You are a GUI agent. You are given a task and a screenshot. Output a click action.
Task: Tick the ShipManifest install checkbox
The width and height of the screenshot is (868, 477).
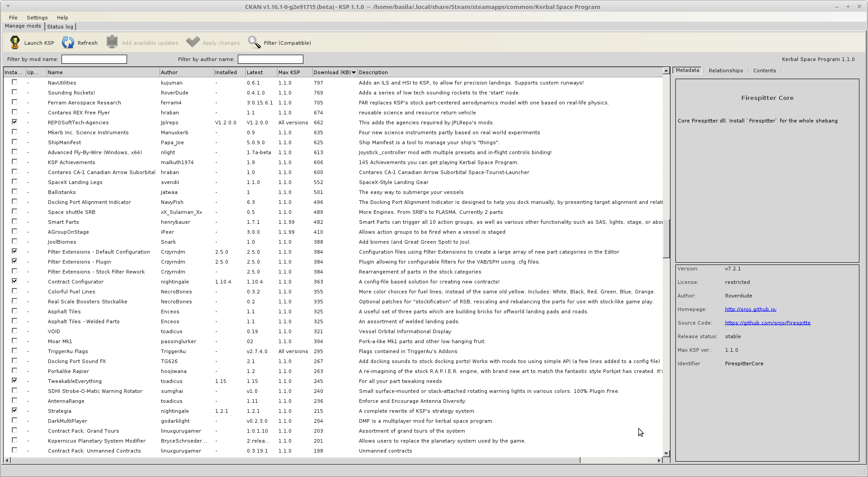pyautogui.click(x=14, y=142)
